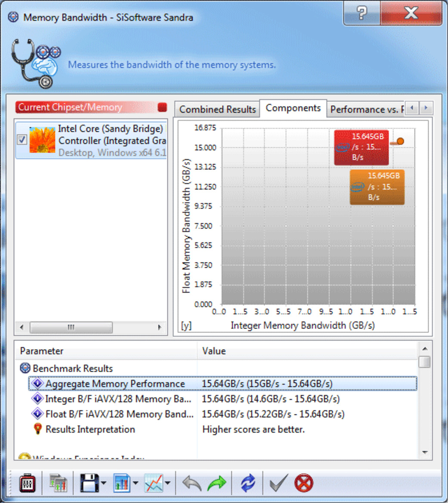Click the stethoscope brain module icon
This screenshot has height=503, width=448.
click(36, 63)
